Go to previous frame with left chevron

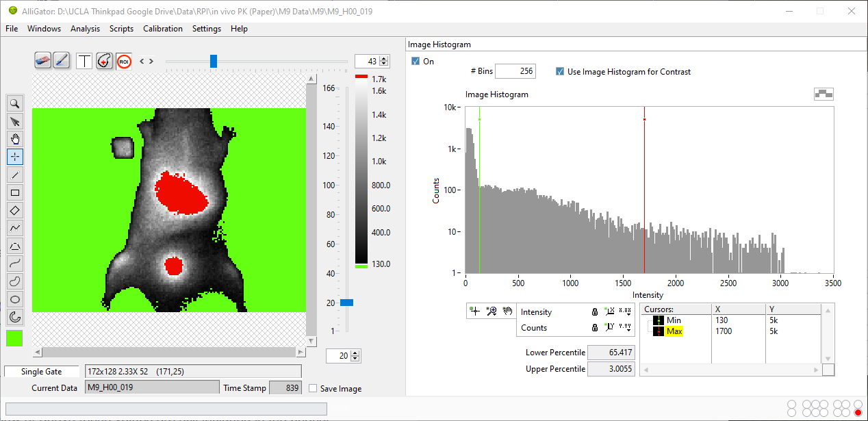pos(142,61)
